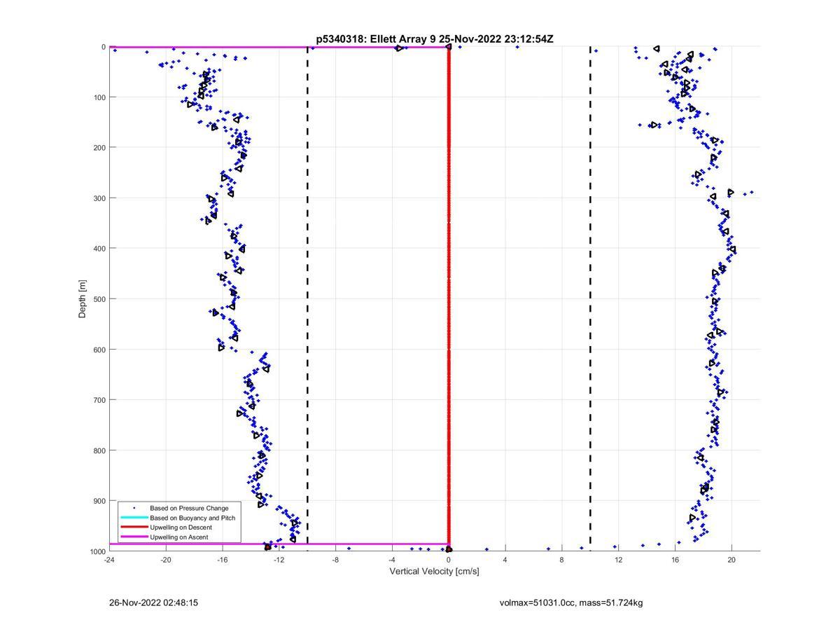Click x-axis tick label '16'
Screen dimensions: 840x620
coord(675,560)
